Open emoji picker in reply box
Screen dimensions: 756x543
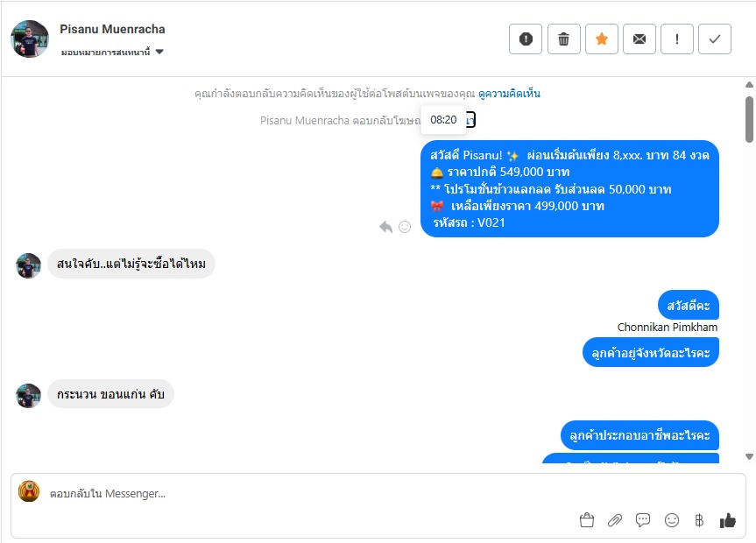(x=672, y=520)
